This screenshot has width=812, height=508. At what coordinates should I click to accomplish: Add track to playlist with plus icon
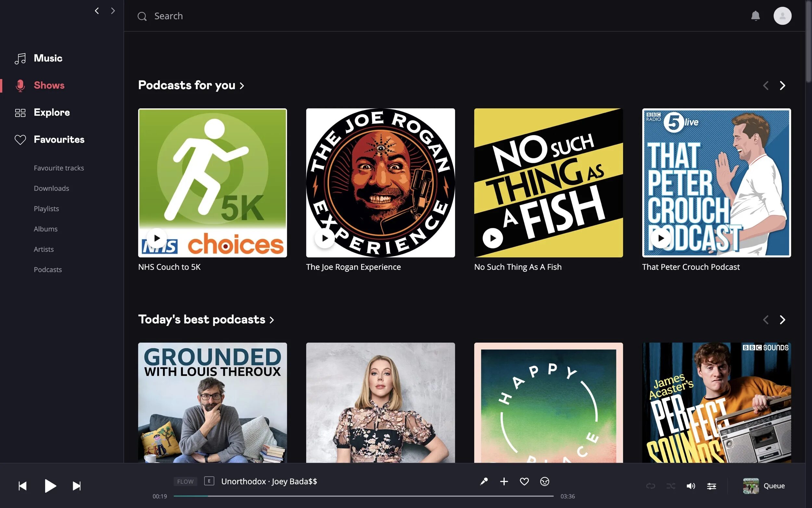pyautogui.click(x=504, y=481)
